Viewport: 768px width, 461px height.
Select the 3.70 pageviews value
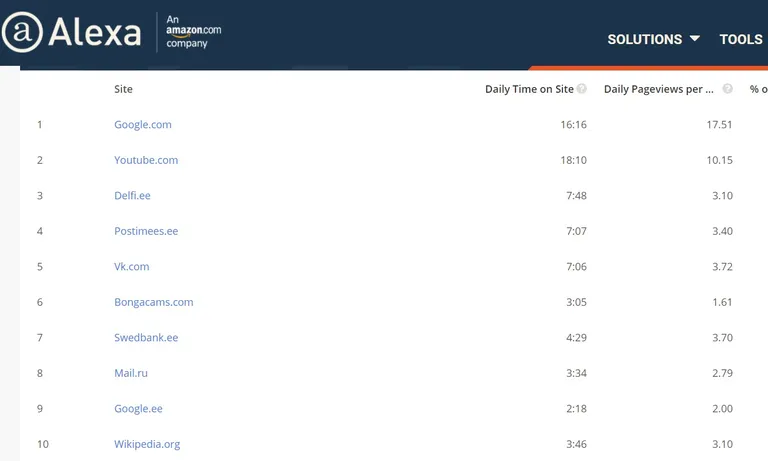[722, 338]
